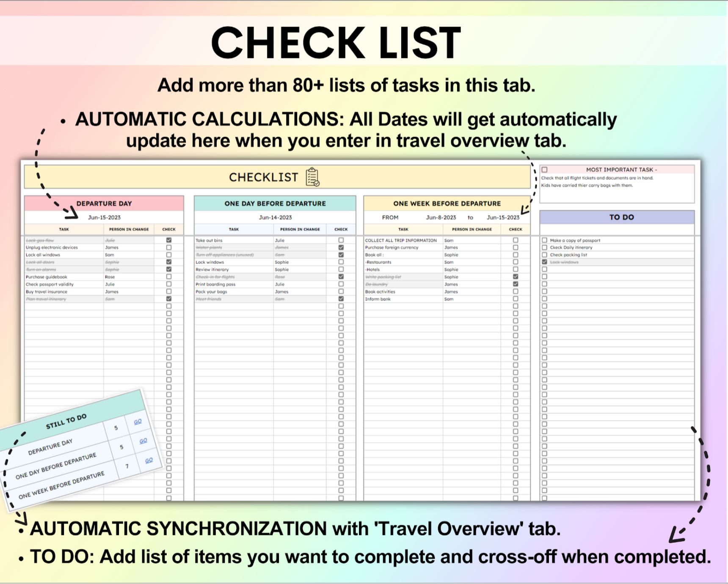Viewport: 728px width, 584px height.
Task: Click GO link for One Week Before Departure
Action: tap(149, 460)
